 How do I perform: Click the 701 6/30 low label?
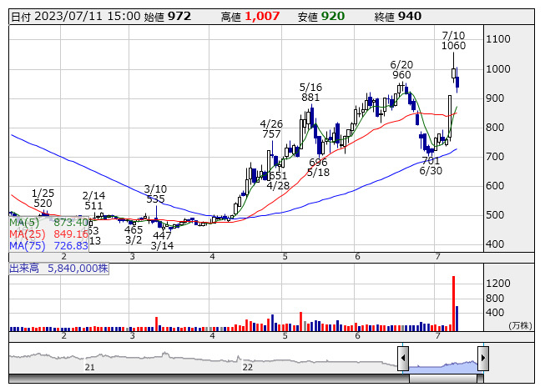tap(431, 166)
